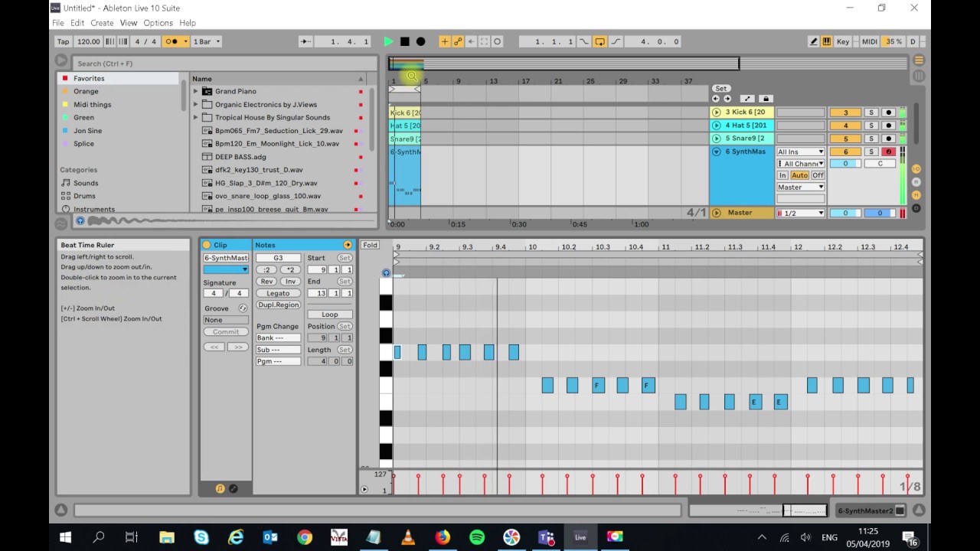The height and width of the screenshot is (551, 980).
Task: Adjust track 6 volume slider showing 0
Action: (x=845, y=164)
